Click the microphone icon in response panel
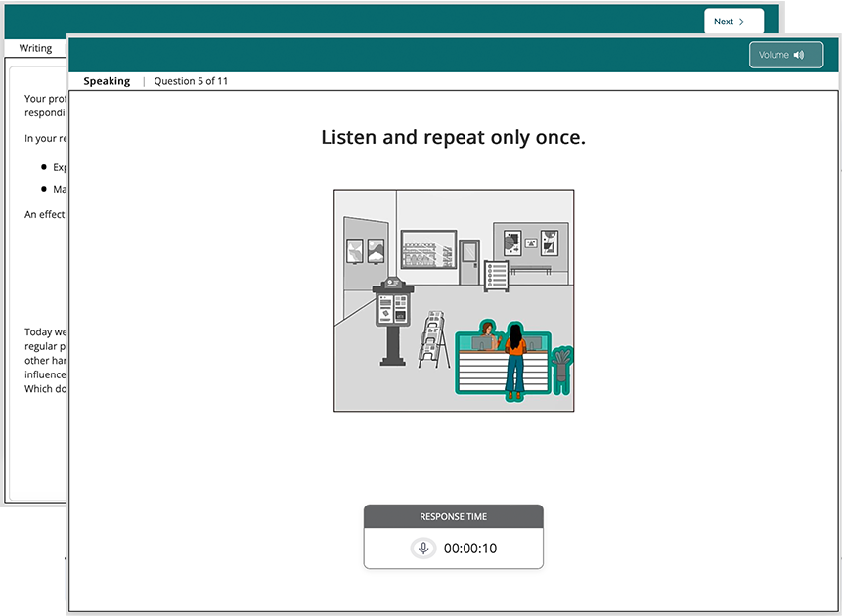This screenshot has height=616, width=842. click(423, 549)
